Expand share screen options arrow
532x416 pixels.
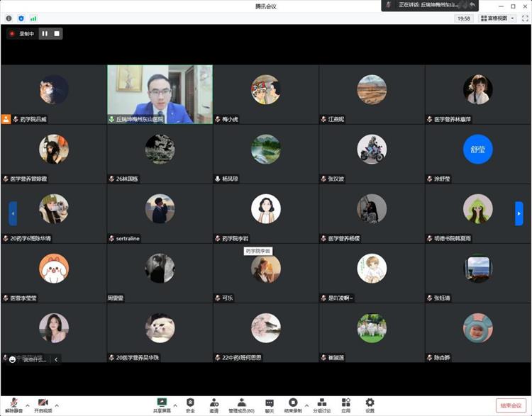point(175,405)
